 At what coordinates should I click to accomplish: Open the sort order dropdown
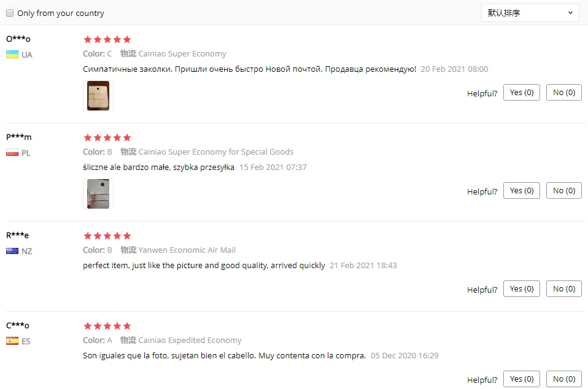(x=530, y=13)
